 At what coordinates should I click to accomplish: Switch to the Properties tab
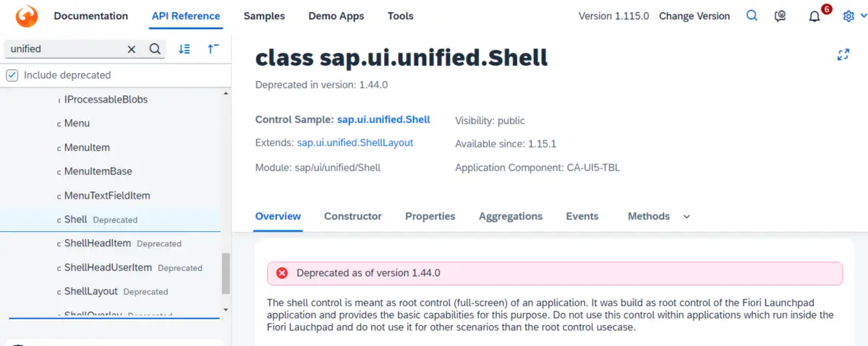(x=430, y=216)
